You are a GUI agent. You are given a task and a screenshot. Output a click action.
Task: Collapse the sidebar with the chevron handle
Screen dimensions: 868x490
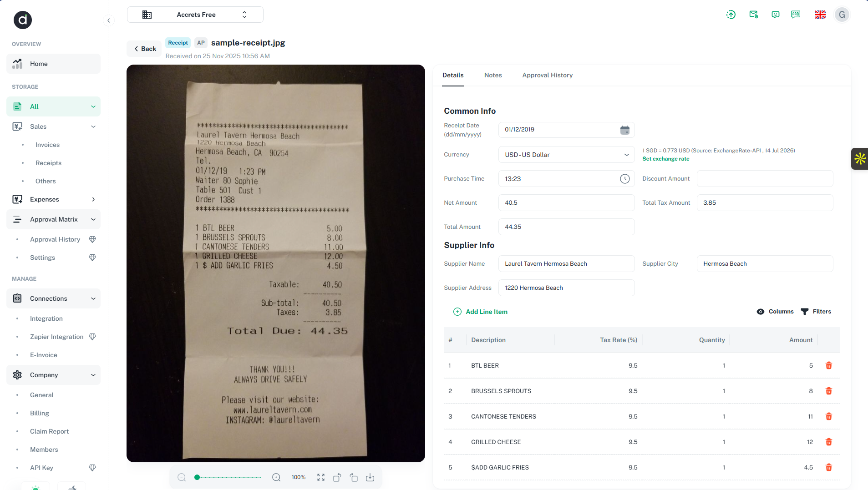pos(109,20)
